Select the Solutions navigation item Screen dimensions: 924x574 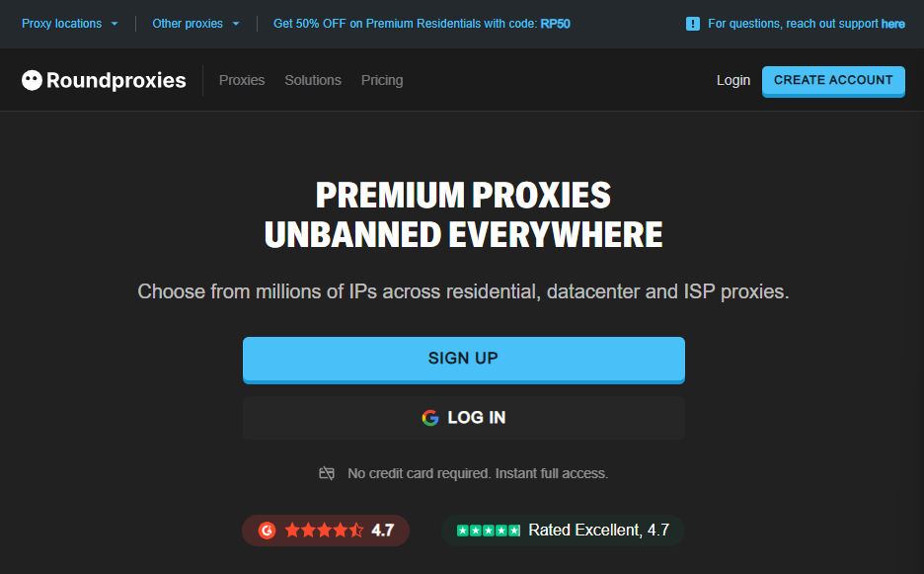point(313,80)
